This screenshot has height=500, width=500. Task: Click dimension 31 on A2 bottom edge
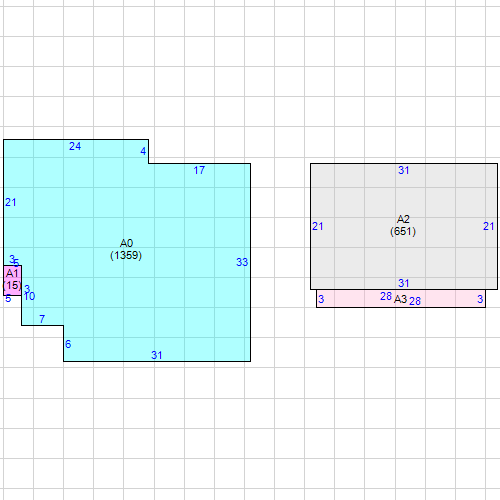[404, 283]
